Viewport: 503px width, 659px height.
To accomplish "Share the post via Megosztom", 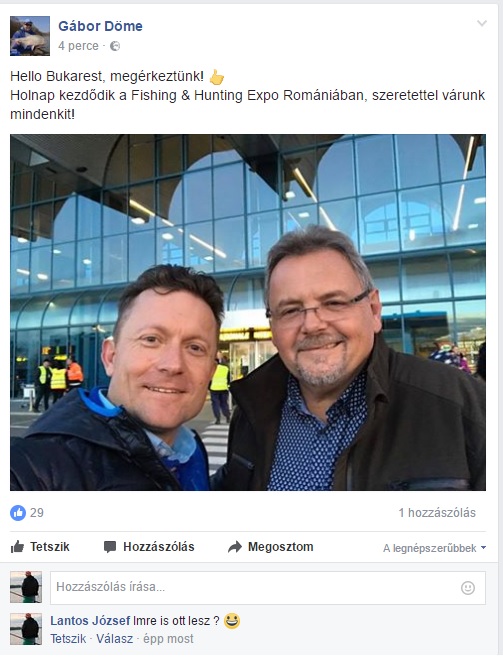I will (x=270, y=547).
